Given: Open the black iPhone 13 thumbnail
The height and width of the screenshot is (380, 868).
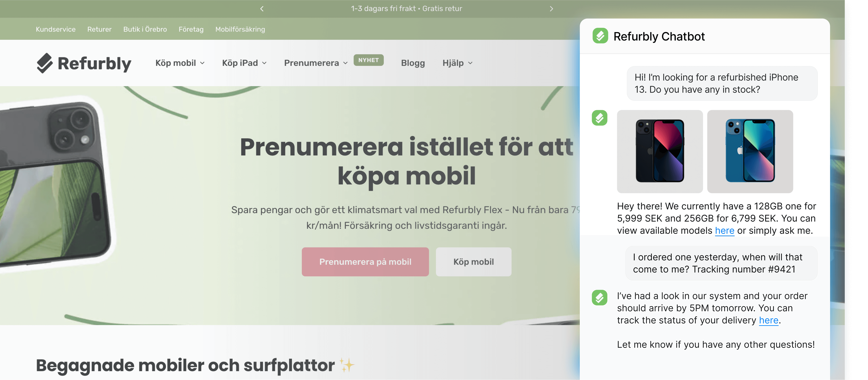Looking at the screenshot, I should tap(660, 151).
